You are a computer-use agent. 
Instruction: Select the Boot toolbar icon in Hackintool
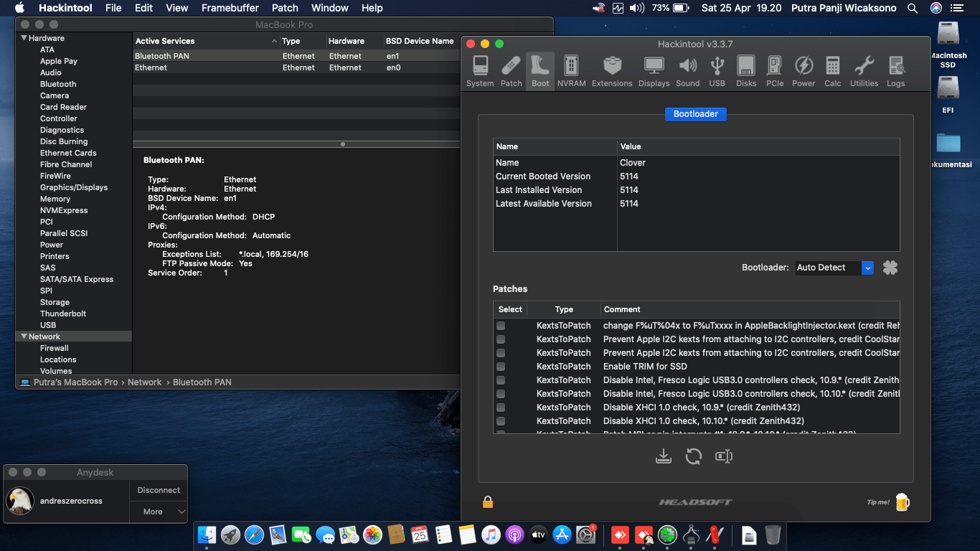[x=540, y=72]
